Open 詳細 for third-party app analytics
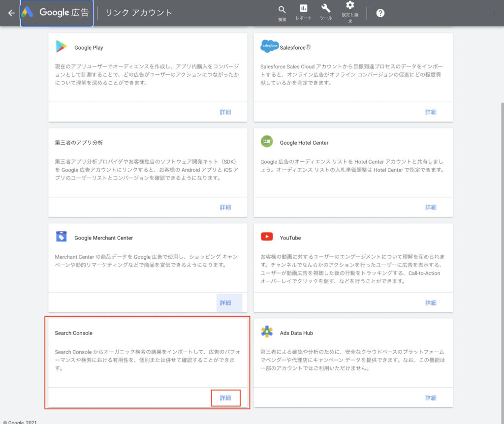The width and height of the screenshot is (504, 424). 225,207
